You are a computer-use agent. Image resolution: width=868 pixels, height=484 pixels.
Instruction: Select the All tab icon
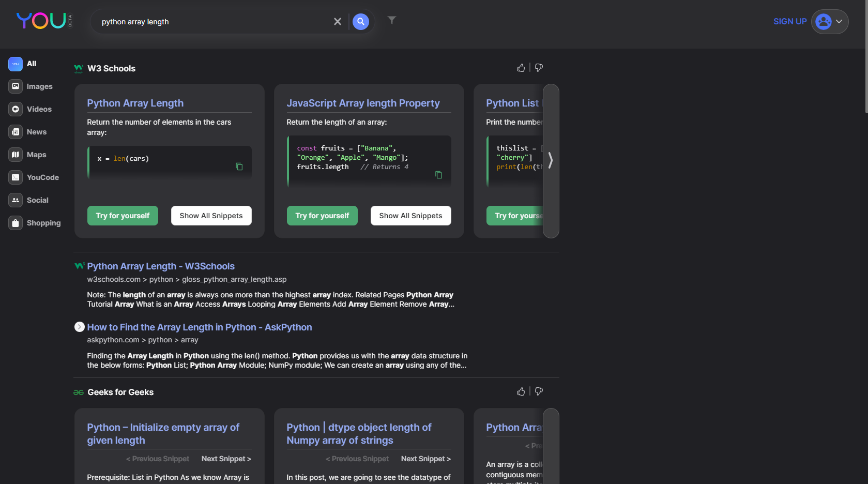point(16,64)
